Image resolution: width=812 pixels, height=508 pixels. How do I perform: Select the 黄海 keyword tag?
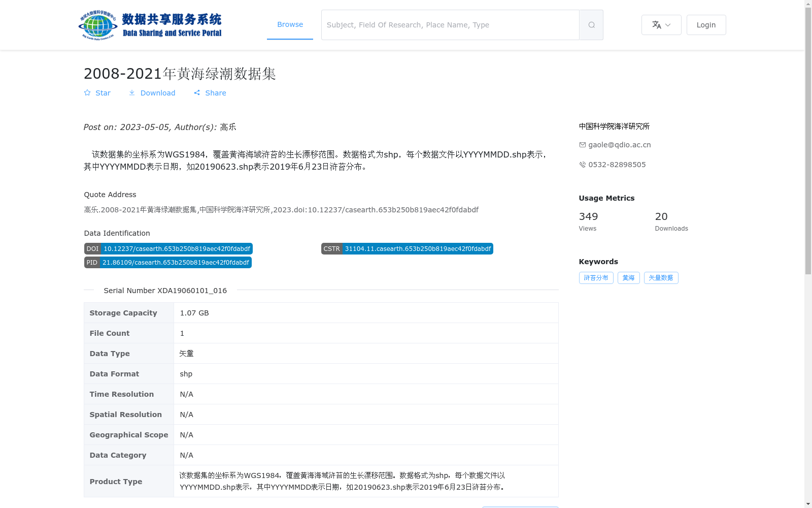[628, 278]
